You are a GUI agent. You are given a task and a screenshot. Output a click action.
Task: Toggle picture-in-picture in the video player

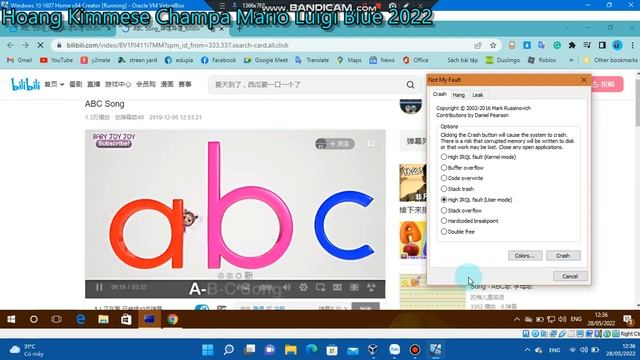click(x=320, y=287)
